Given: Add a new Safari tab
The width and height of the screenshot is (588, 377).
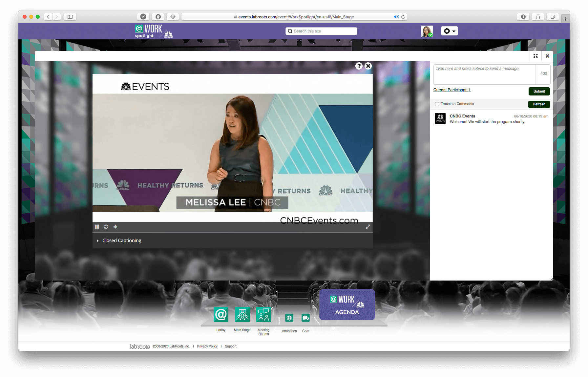Looking at the screenshot, I should [x=565, y=19].
